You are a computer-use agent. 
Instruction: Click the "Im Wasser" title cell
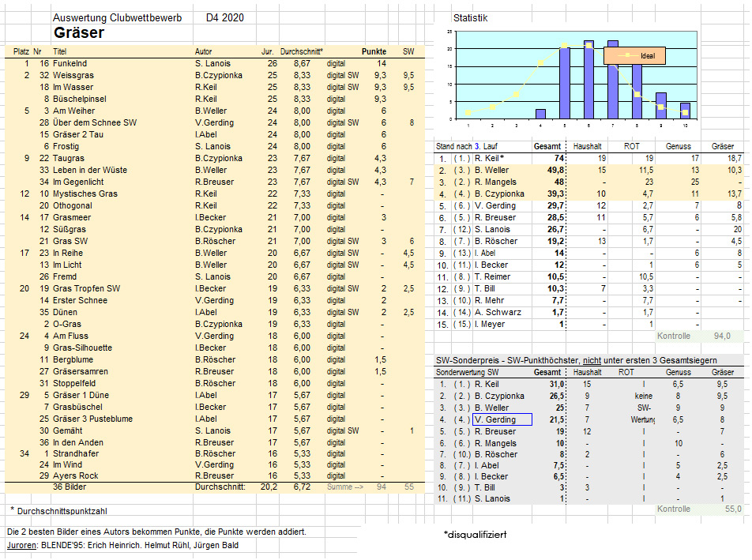tap(73, 87)
